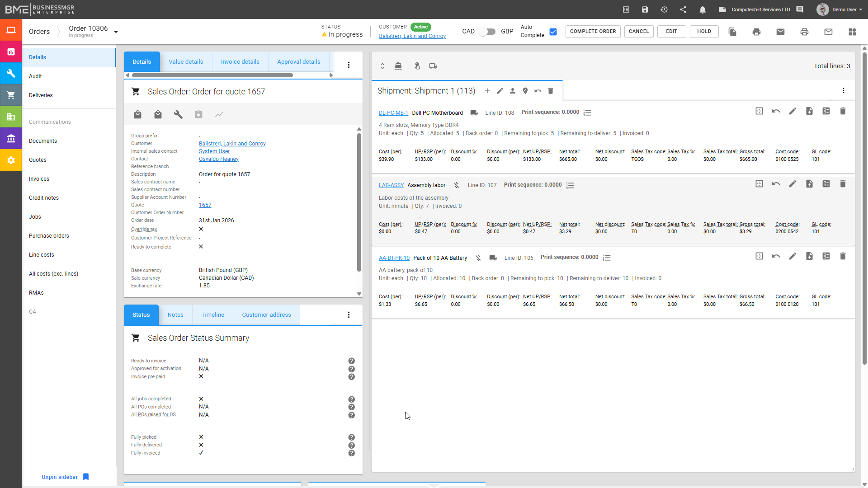This screenshot has height=488, width=868.
Task: Click the wrench icon in Sales Order panel
Action: [x=178, y=115]
